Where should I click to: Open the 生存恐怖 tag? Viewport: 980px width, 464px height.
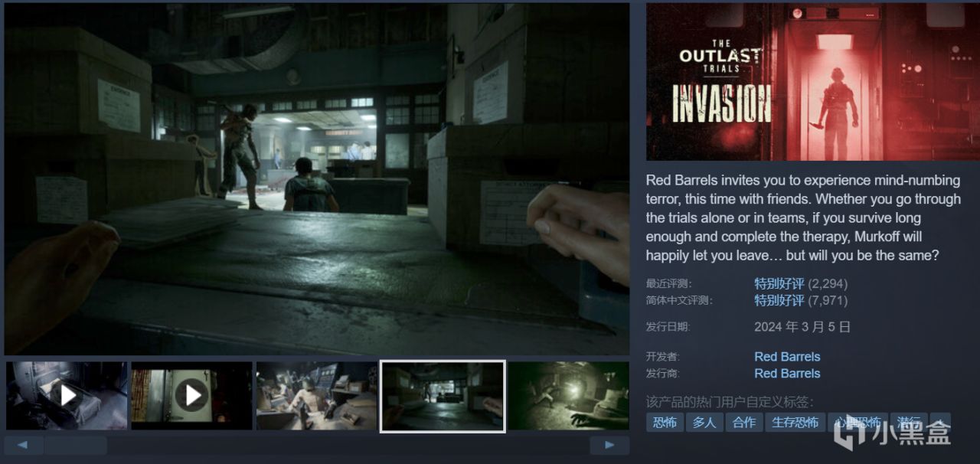(795, 422)
